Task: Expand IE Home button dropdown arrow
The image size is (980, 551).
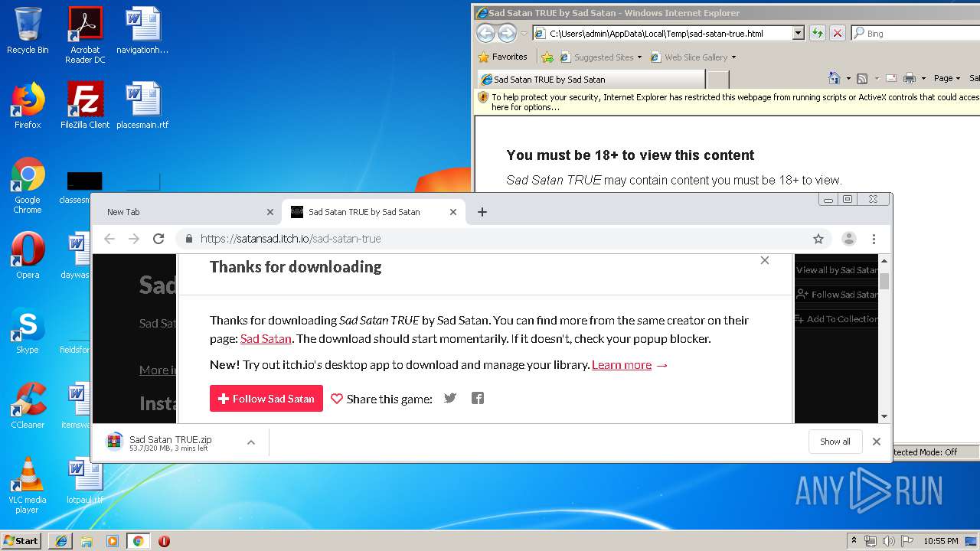Action: [x=848, y=78]
